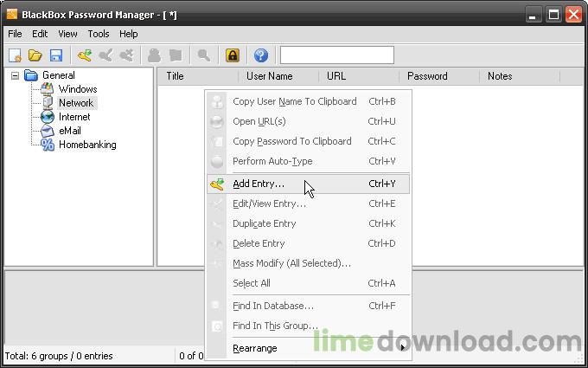Choose Perform Auto-Type menu entry
Screen dimensions: 588x368
[x=308, y=161]
